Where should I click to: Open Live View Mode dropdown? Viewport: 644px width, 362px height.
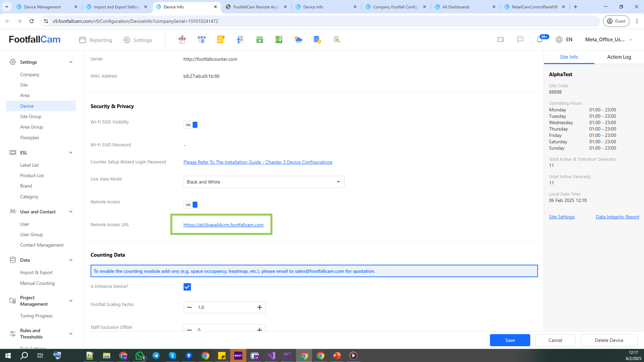[264, 182]
